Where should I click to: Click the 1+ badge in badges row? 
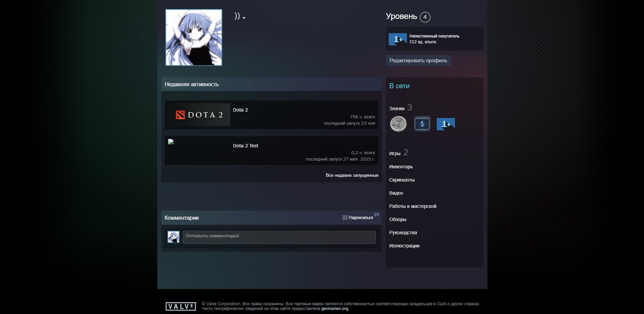[x=445, y=124]
